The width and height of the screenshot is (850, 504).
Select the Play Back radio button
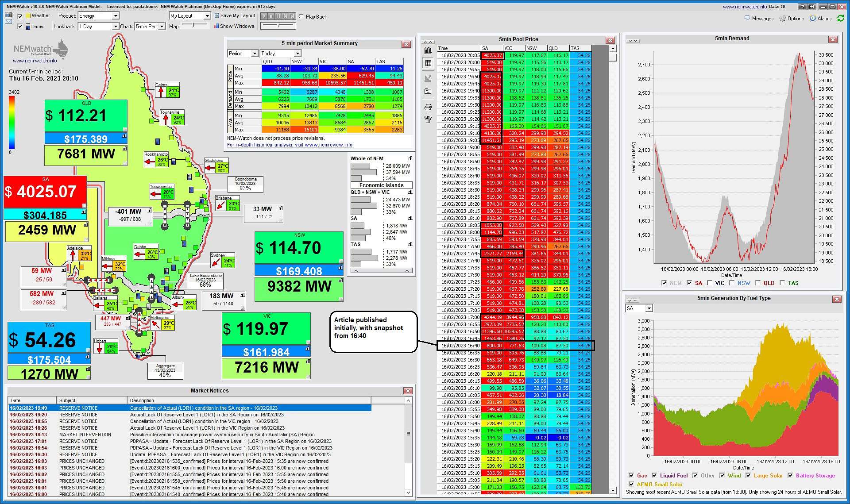[301, 17]
